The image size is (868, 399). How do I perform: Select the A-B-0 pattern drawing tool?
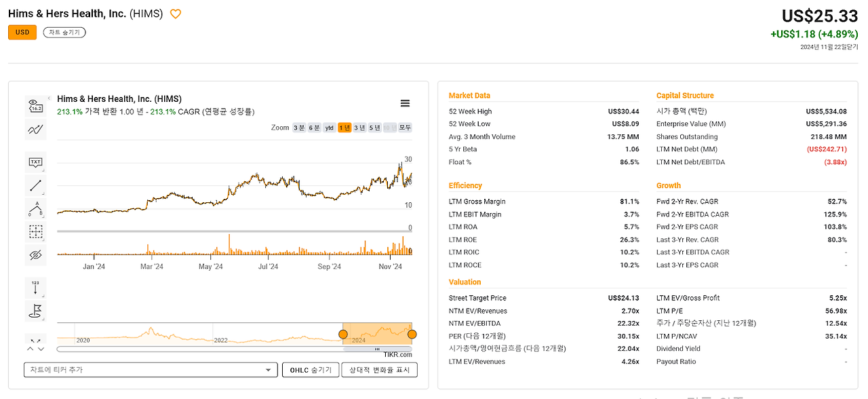pyautogui.click(x=35, y=208)
